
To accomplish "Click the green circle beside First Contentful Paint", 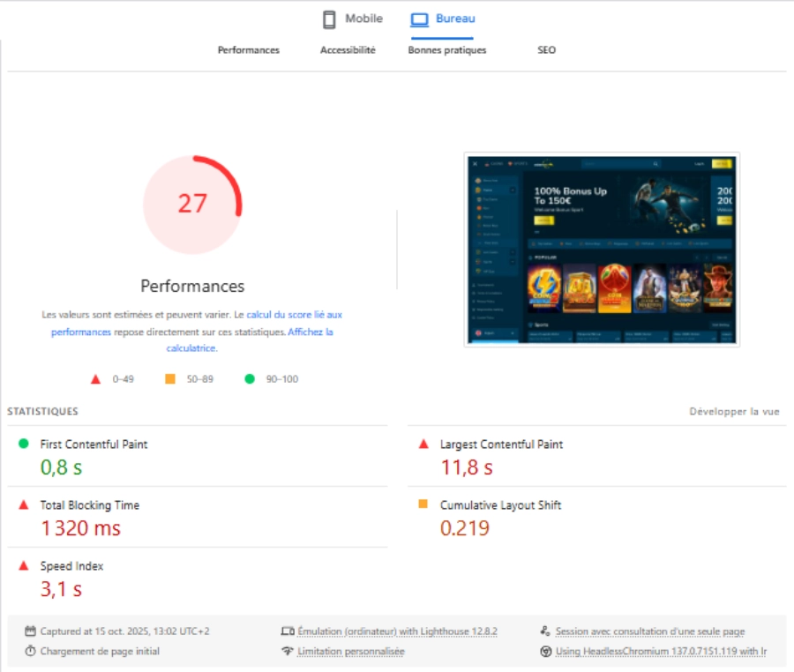I will pyautogui.click(x=24, y=444).
